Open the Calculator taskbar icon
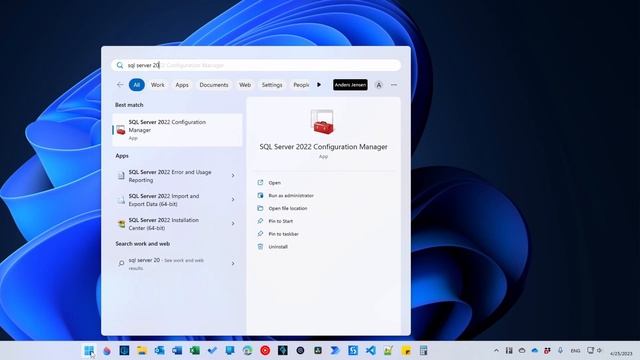 tap(423, 350)
